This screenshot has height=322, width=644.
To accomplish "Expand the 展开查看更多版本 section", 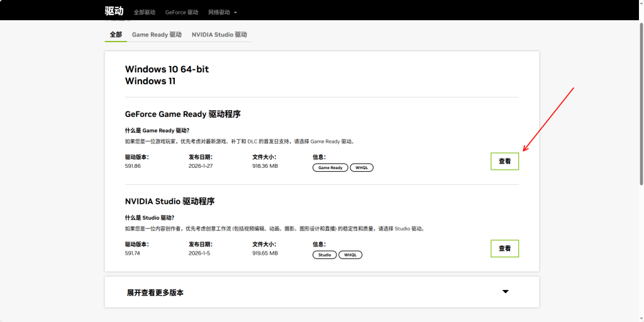I will 155,292.
